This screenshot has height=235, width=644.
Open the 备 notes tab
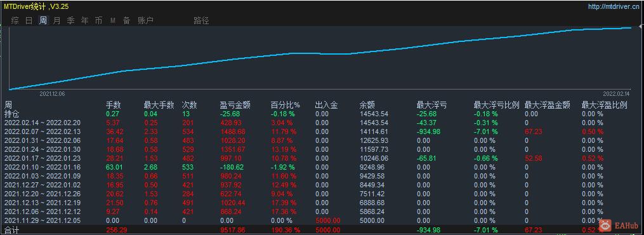pyautogui.click(x=126, y=20)
